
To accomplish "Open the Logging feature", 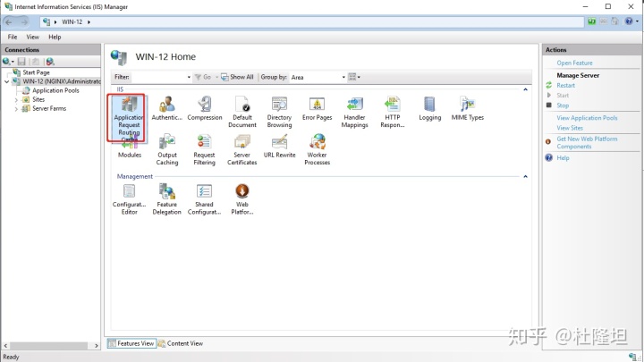I will [430, 108].
